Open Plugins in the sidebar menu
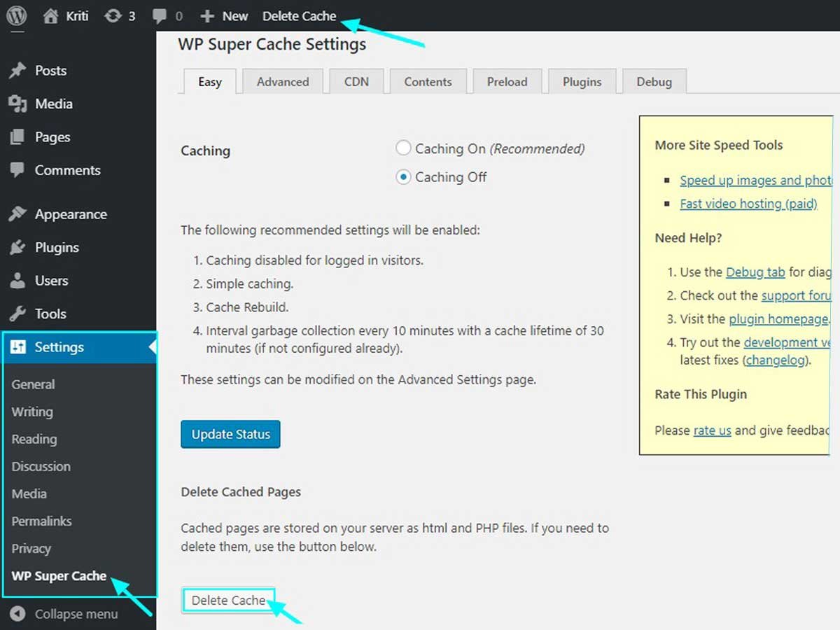 (57, 248)
